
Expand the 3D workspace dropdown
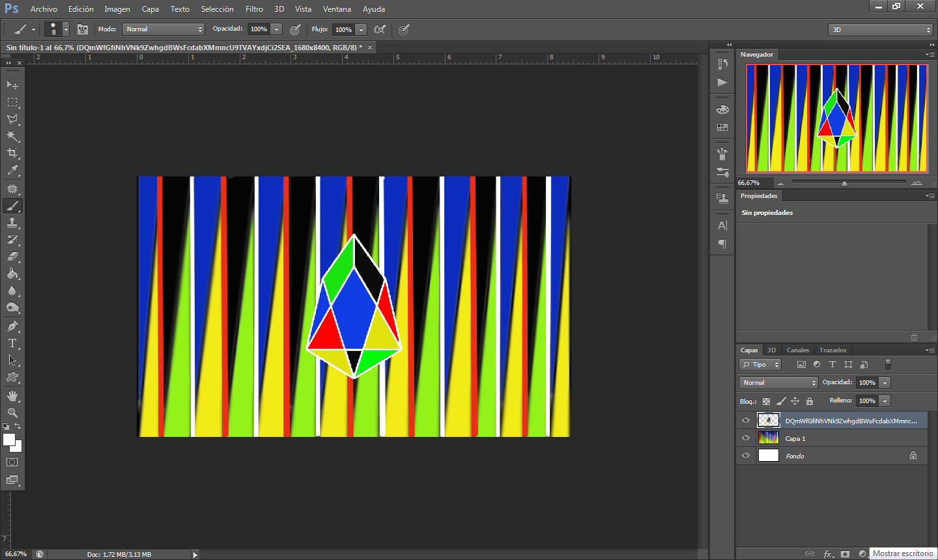[x=881, y=29]
